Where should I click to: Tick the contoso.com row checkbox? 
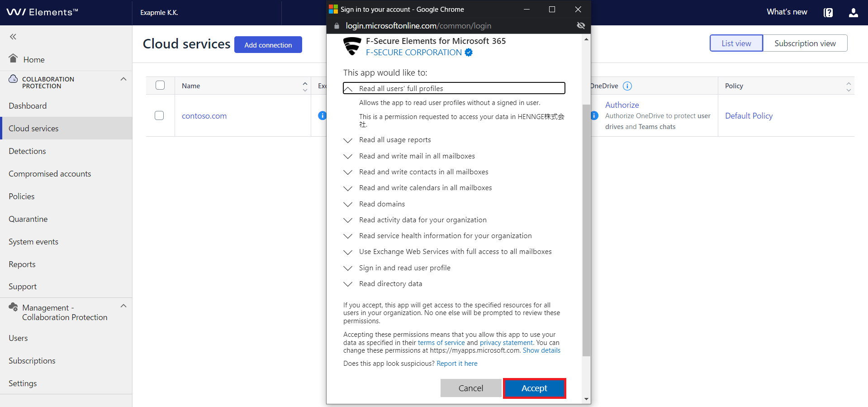[159, 115]
